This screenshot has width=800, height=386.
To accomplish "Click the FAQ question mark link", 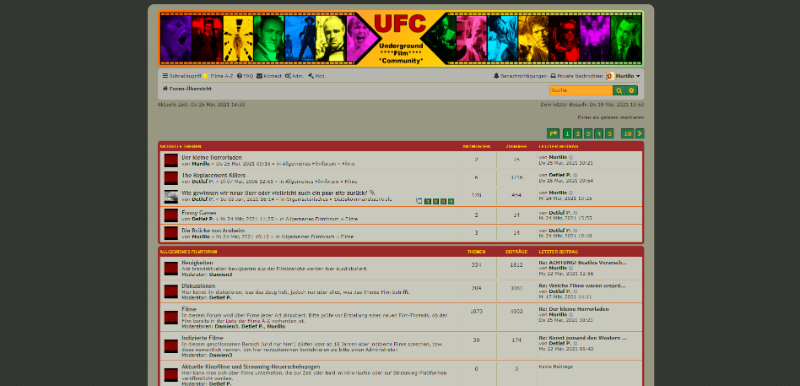I will tap(245, 76).
